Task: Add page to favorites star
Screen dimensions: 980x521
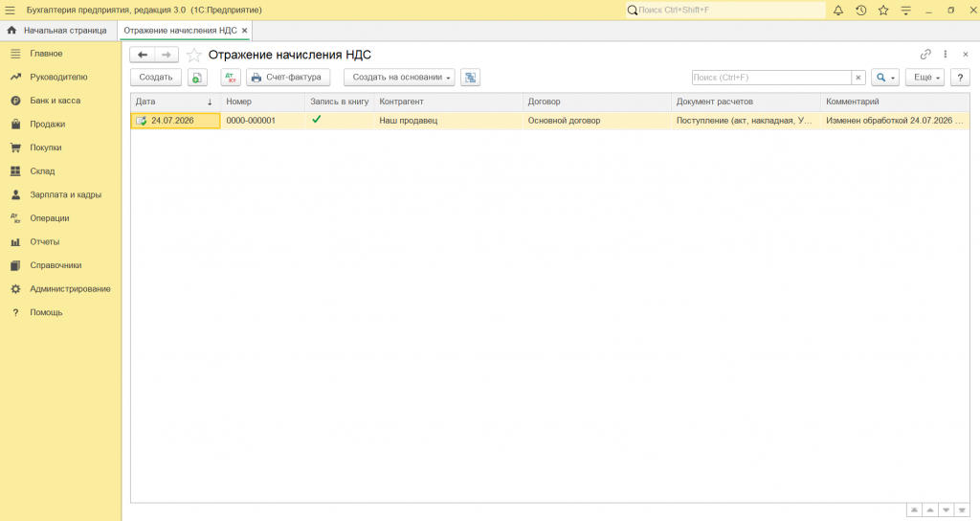Action: (x=194, y=55)
